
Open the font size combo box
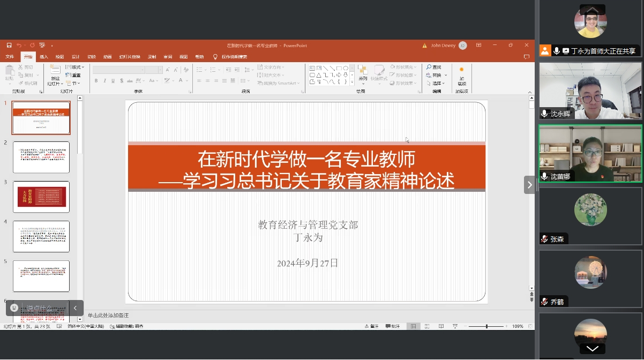click(x=153, y=70)
